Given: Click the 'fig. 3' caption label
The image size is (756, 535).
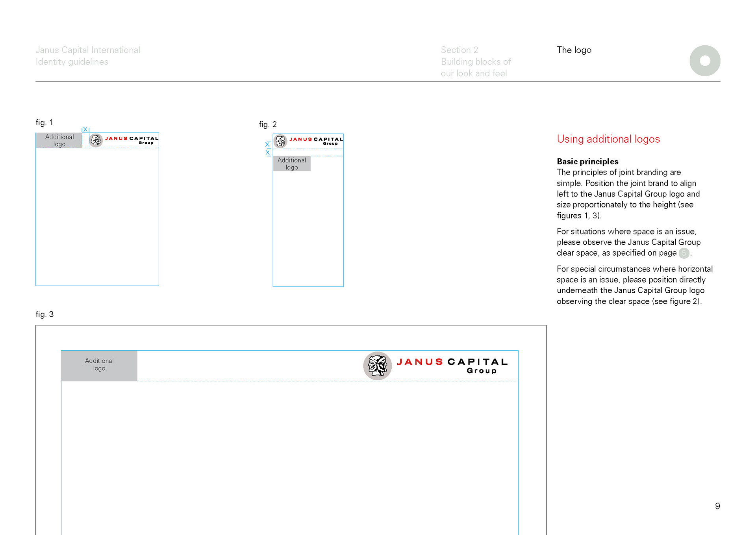Looking at the screenshot, I should coord(44,314).
